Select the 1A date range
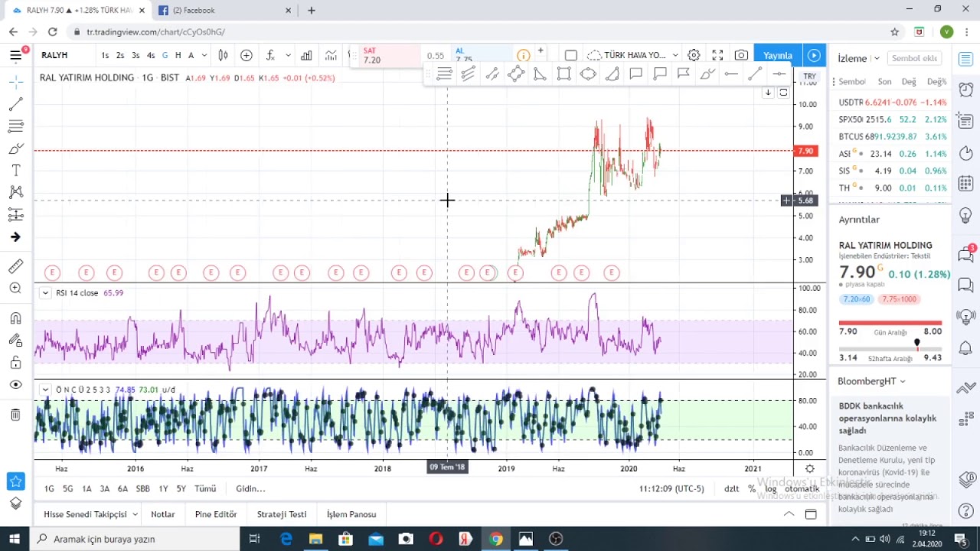980x551 pixels. tap(87, 488)
